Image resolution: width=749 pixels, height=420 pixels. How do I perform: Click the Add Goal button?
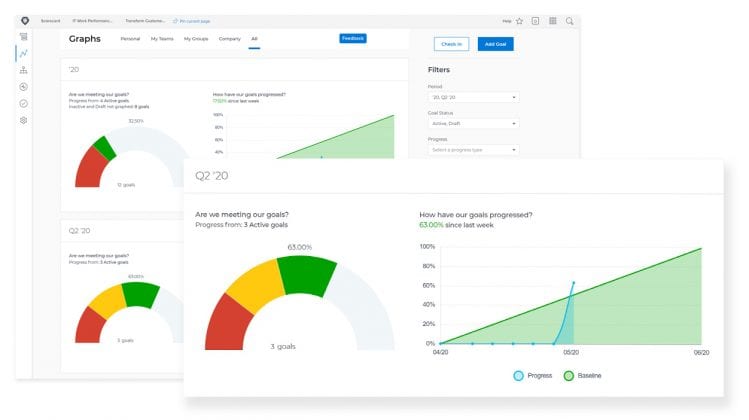tap(495, 44)
